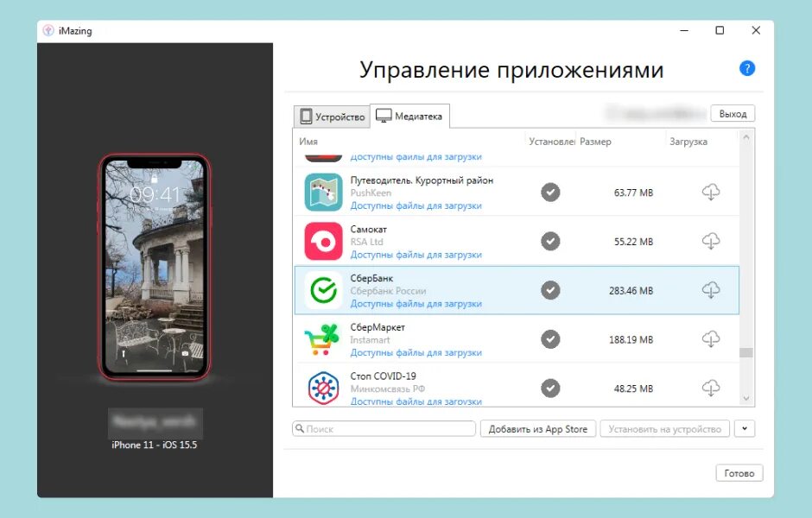Sort by the Имя column header
This screenshot has width=812, height=518.
click(x=308, y=142)
